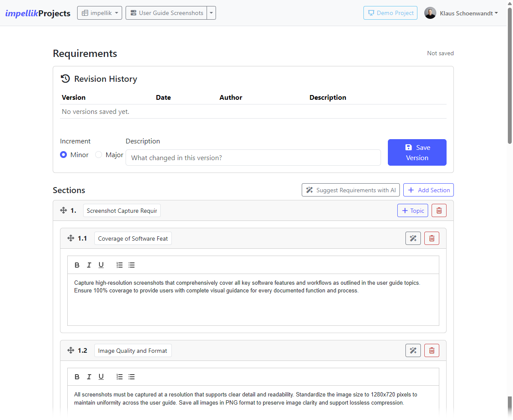This screenshot has width=513, height=420.
Task: Click into the topic 1.1 text area
Action: point(253,299)
